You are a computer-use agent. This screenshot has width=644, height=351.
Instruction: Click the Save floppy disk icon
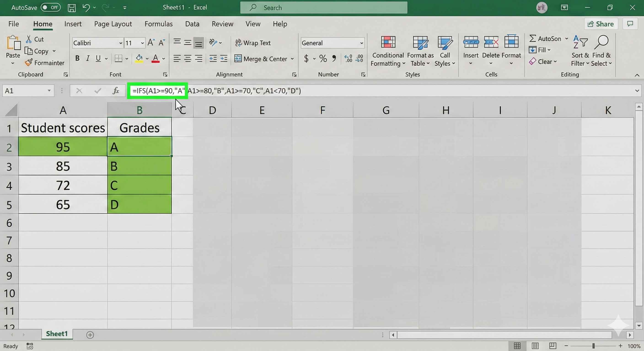[72, 8]
